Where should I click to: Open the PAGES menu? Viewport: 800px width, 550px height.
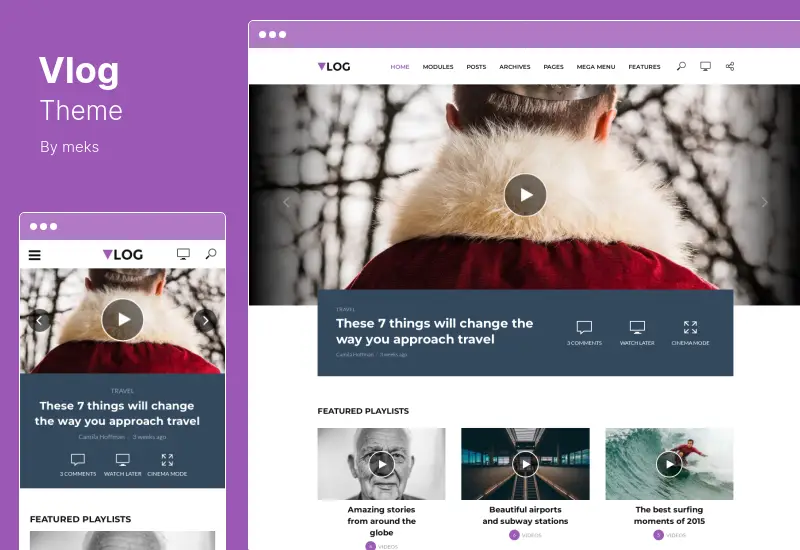(x=554, y=67)
